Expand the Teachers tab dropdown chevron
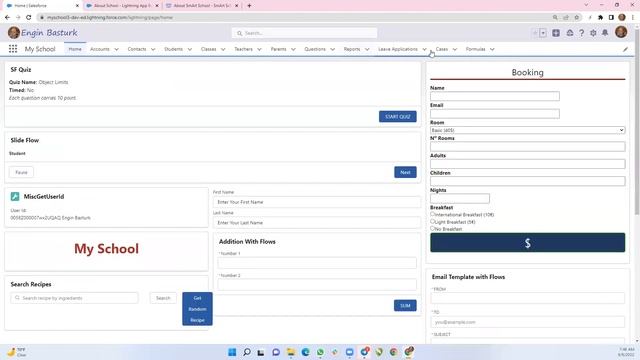640x360 pixels. (259, 49)
